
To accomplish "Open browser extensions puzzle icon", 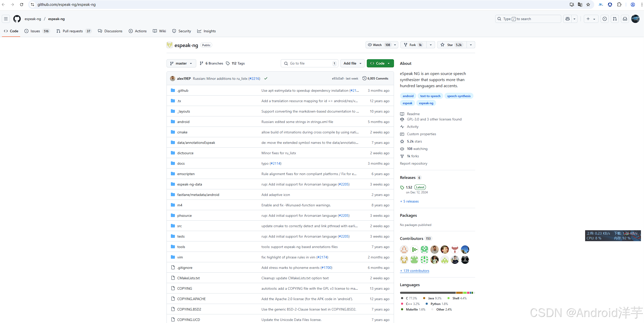I will click(x=619, y=5).
